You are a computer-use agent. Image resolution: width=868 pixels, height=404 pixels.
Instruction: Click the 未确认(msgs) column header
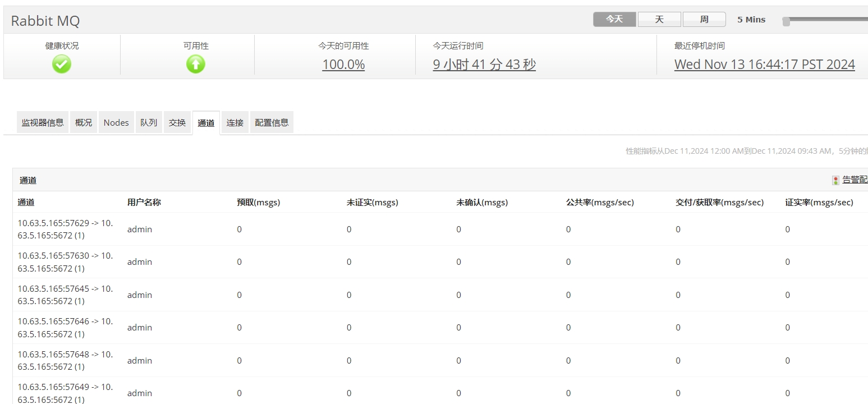482,203
